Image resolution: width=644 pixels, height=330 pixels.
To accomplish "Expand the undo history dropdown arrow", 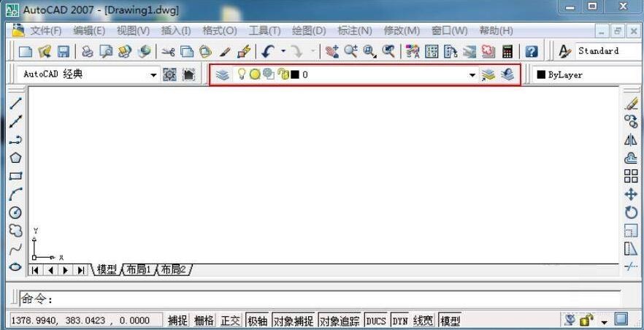I will (283, 51).
